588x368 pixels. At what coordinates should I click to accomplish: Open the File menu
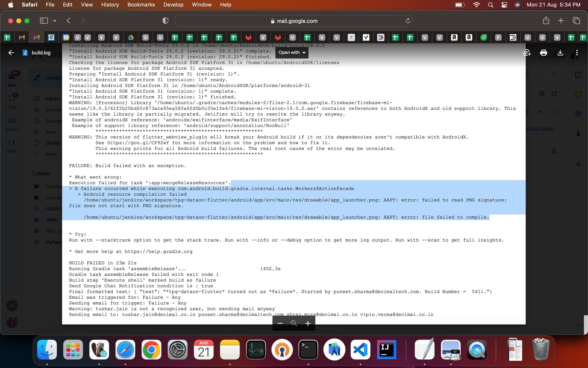50,5
